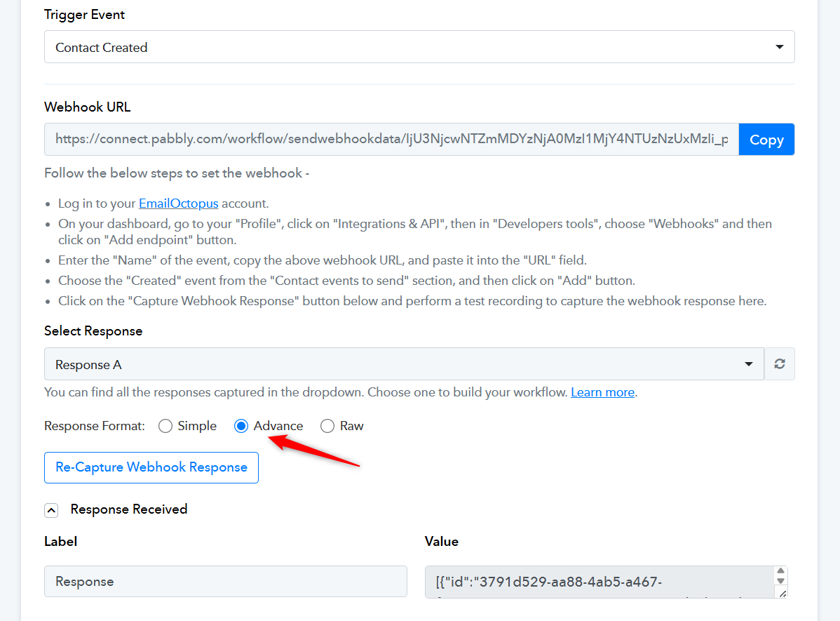Switch response format to Raw
This screenshot has width=840, height=621.
tap(327, 426)
